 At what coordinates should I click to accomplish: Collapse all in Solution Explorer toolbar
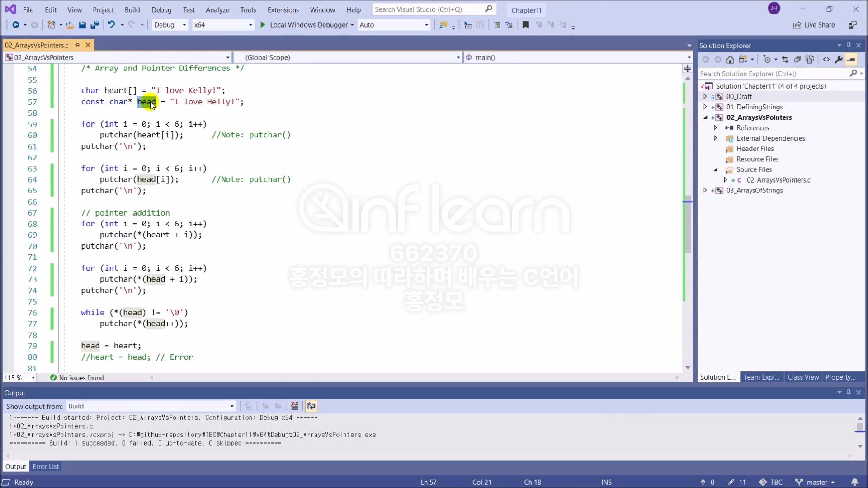[x=797, y=60]
